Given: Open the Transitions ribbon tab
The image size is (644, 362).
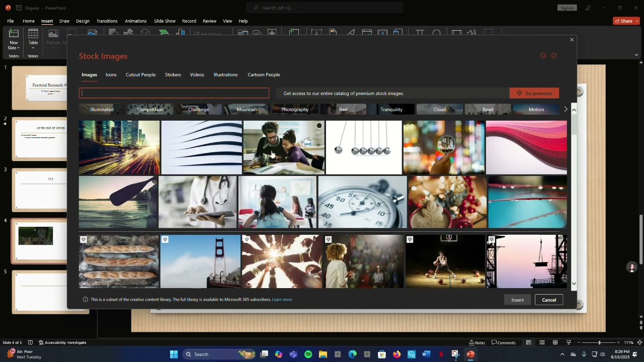Looking at the screenshot, I should (107, 21).
